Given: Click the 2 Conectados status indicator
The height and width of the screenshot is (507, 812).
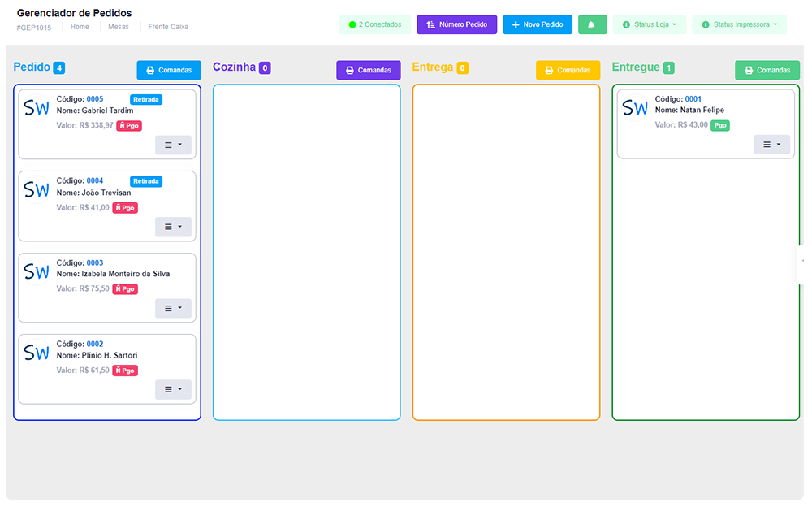Looking at the screenshot, I should (x=374, y=24).
